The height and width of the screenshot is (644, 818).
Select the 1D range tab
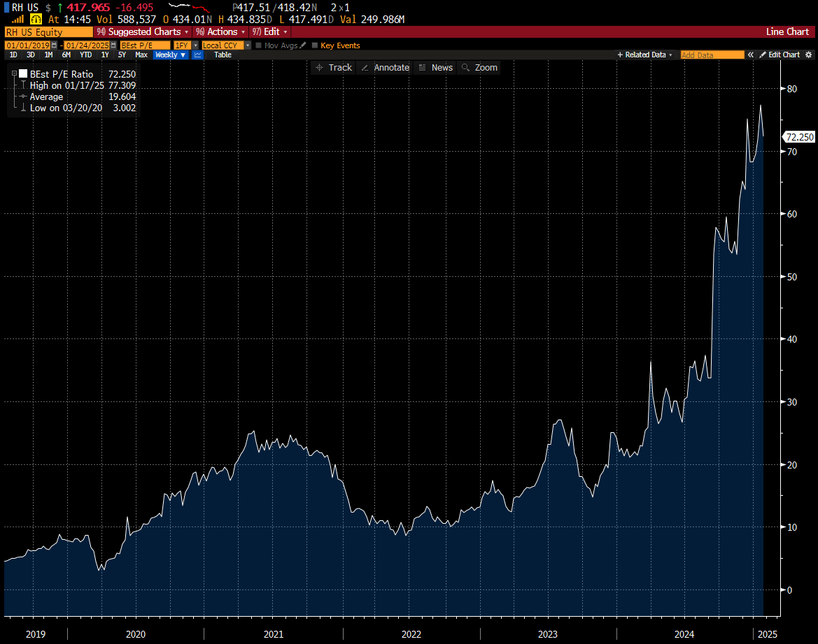coord(13,55)
